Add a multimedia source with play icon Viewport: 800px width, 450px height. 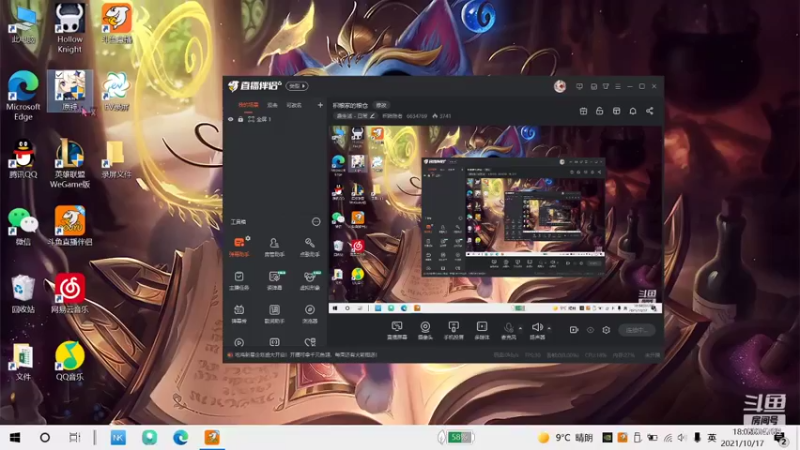(482, 330)
